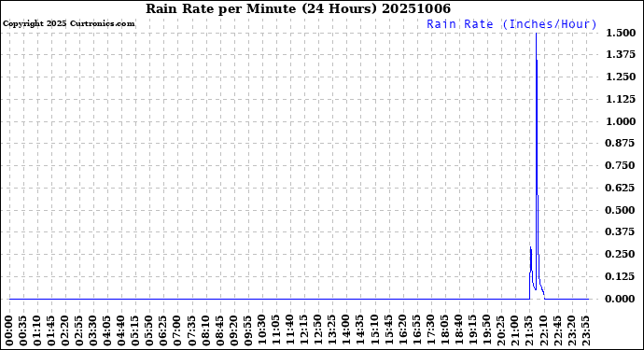The height and width of the screenshot is (350, 644).
Task: Select the 04:40 time label
Action: (x=121, y=331)
